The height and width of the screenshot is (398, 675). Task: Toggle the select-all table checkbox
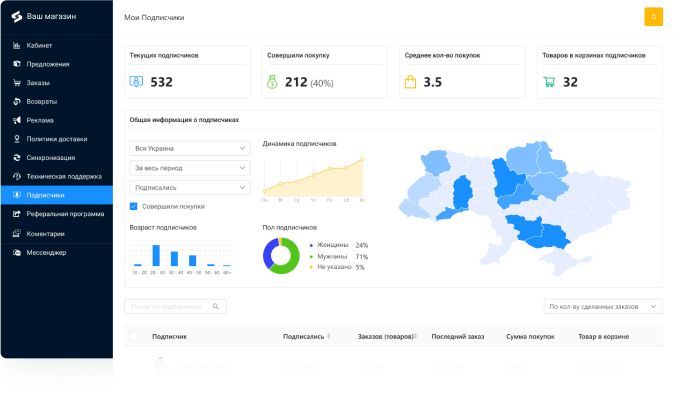coord(133,336)
